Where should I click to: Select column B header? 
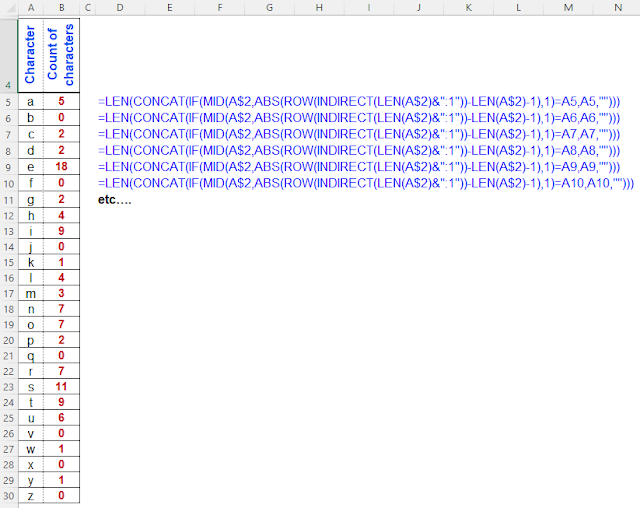tap(62, 7)
